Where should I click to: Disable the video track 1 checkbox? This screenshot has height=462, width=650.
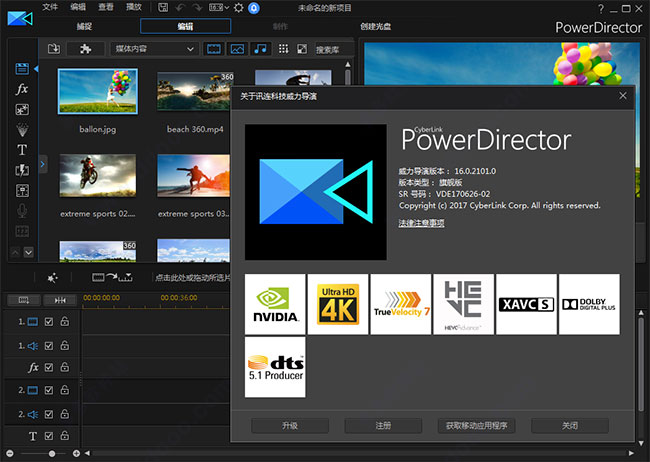click(50, 322)
